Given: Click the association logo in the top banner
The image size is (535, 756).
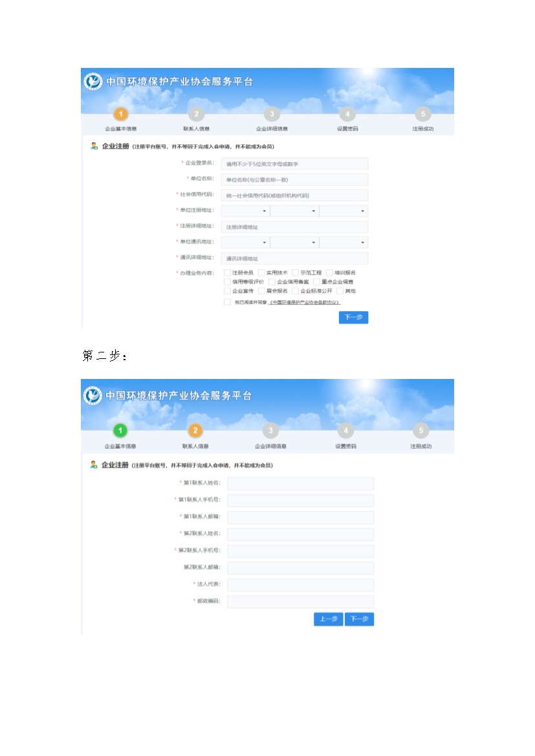Looking at the screenshot, I should coord(93,82).
